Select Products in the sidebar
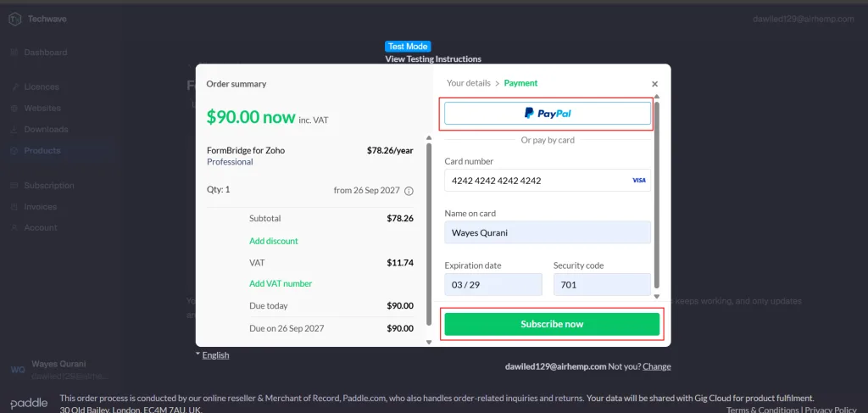 (x=42, y=151)
